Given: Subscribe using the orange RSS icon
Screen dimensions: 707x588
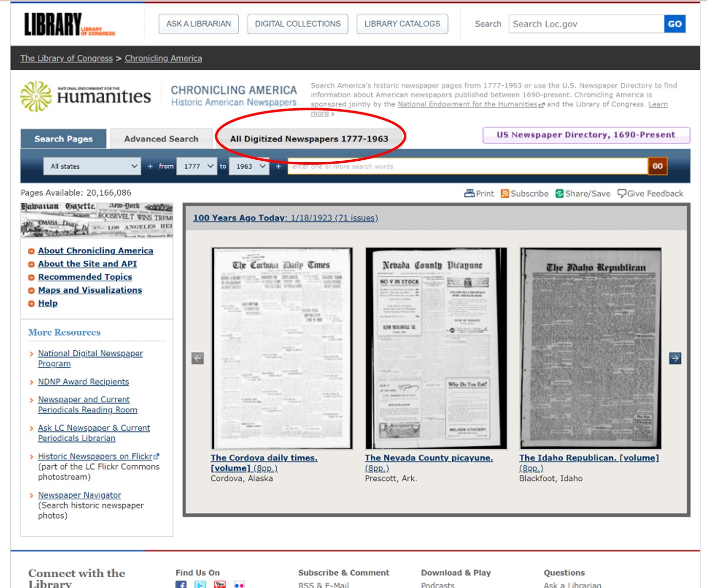Looking at the screenshot, I should [x=505, y=193].
